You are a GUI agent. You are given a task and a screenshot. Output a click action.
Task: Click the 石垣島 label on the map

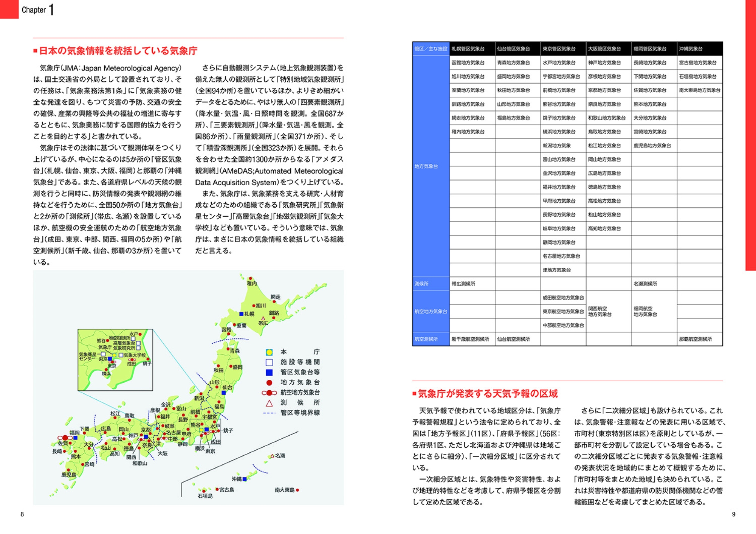[x=205, y=496]
